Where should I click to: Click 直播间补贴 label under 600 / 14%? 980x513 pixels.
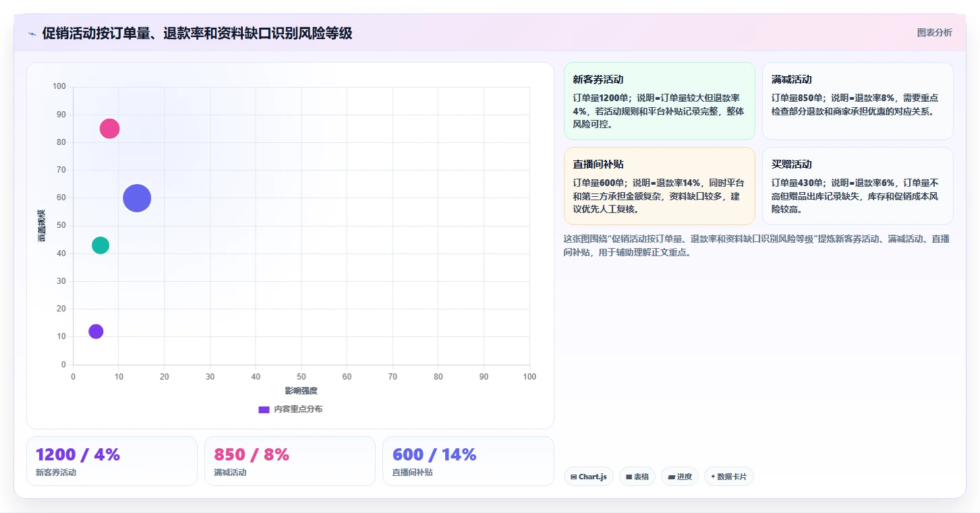(412, 473)
